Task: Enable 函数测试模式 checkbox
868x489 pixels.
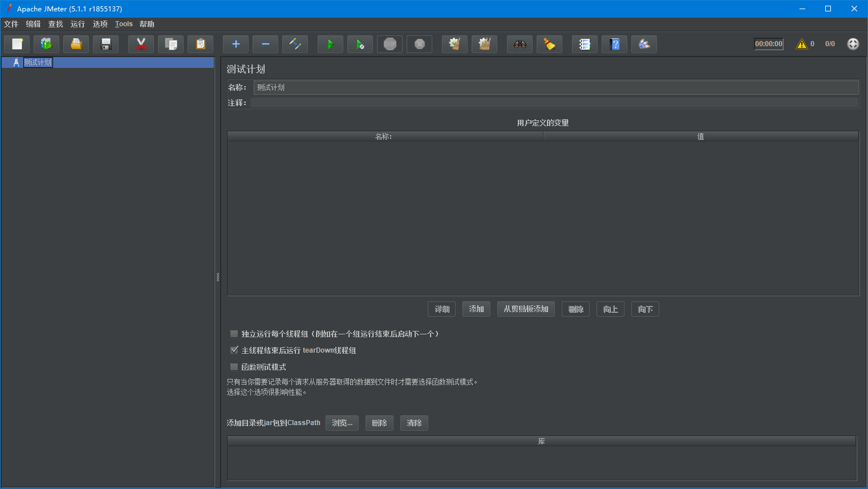Action: (234, 367)
